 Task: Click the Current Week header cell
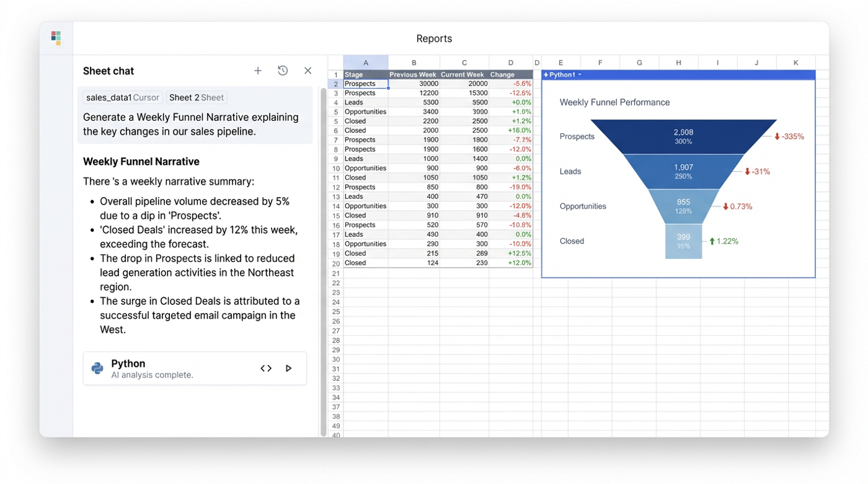[x=464, y=75]
